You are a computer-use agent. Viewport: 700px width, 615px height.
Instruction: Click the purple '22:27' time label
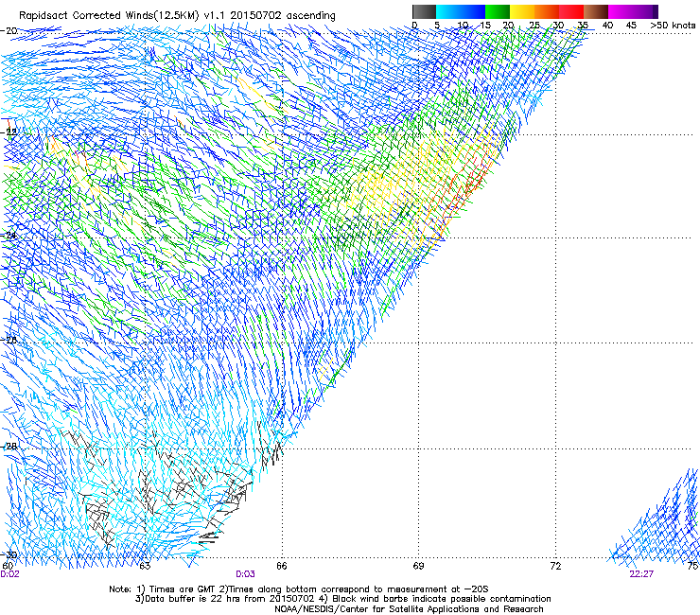click(x=641, y=574)
